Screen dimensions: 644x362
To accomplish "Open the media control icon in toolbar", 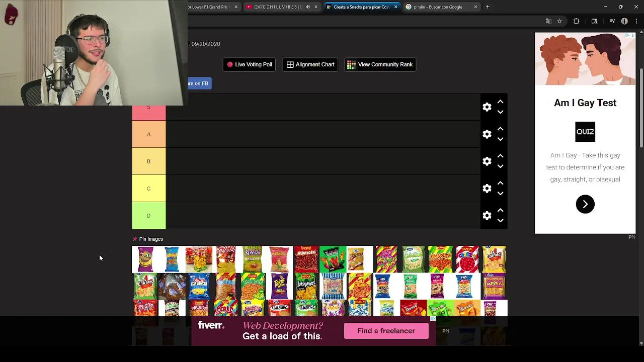I will coord(612,21).
